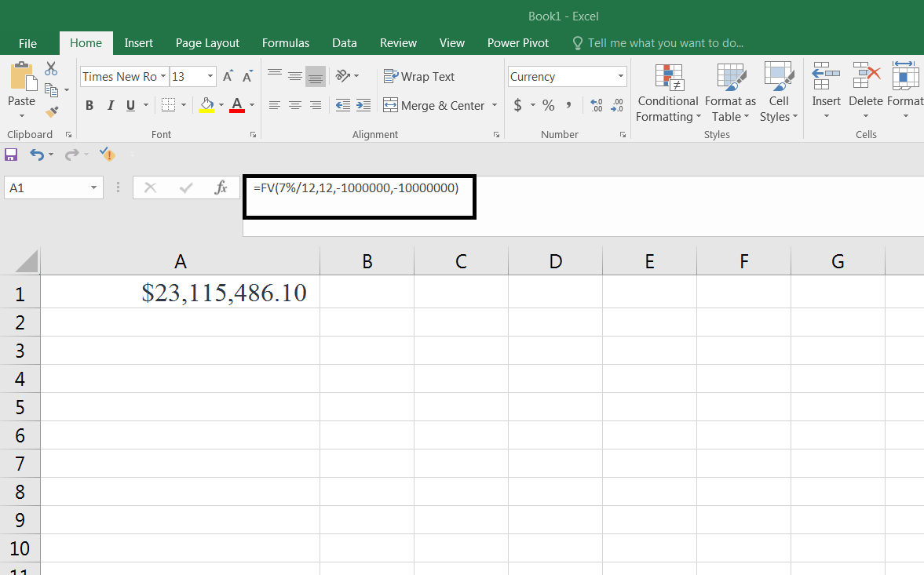This screenshot has width=924, height=575.
Task: Toggle Wrap Text for the cell
Action: pyautogui.click(x=419, y=77)
